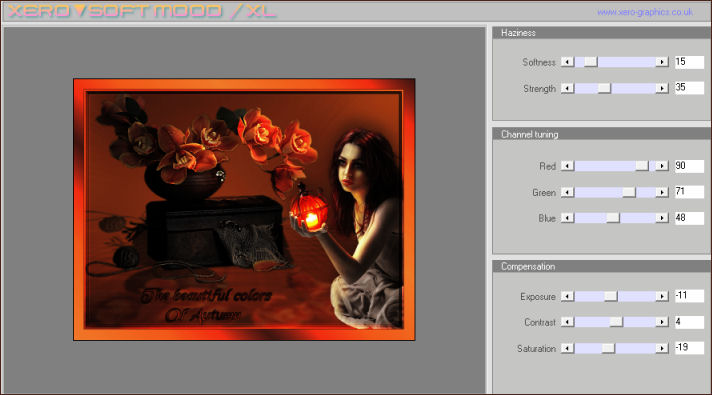
Task: Click the Saturation slider thumb
Action: [608, 348]
